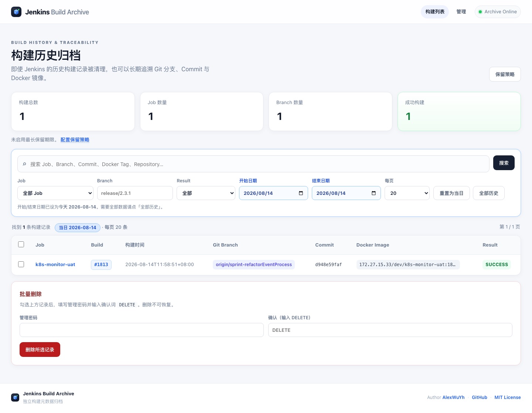Viewport: 532px width, 413px height.
Task: Click the Jenkins Build Archive header logo icon
Action: [16, 12]
